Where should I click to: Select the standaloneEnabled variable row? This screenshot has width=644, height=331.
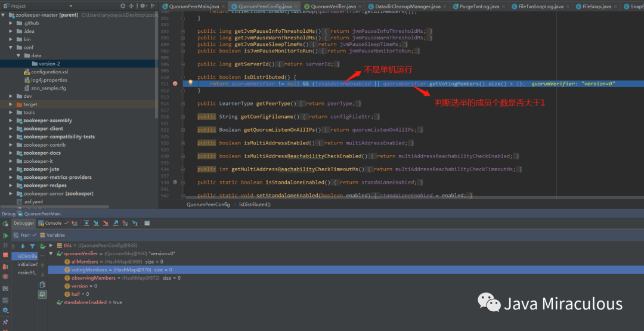[346, 302]
